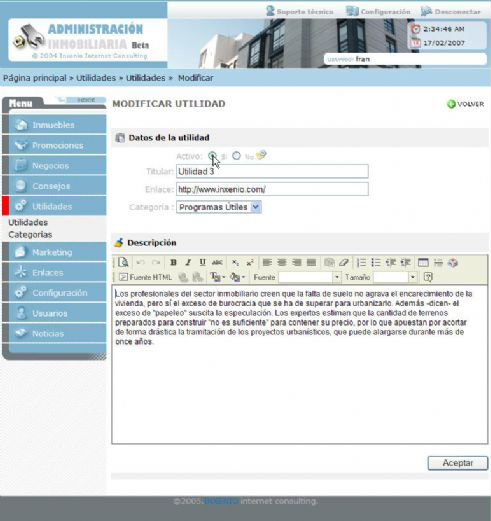Toggle bold formatting in description editor
Viewport: 491px width, 521px height.
[x=173, y=263]
